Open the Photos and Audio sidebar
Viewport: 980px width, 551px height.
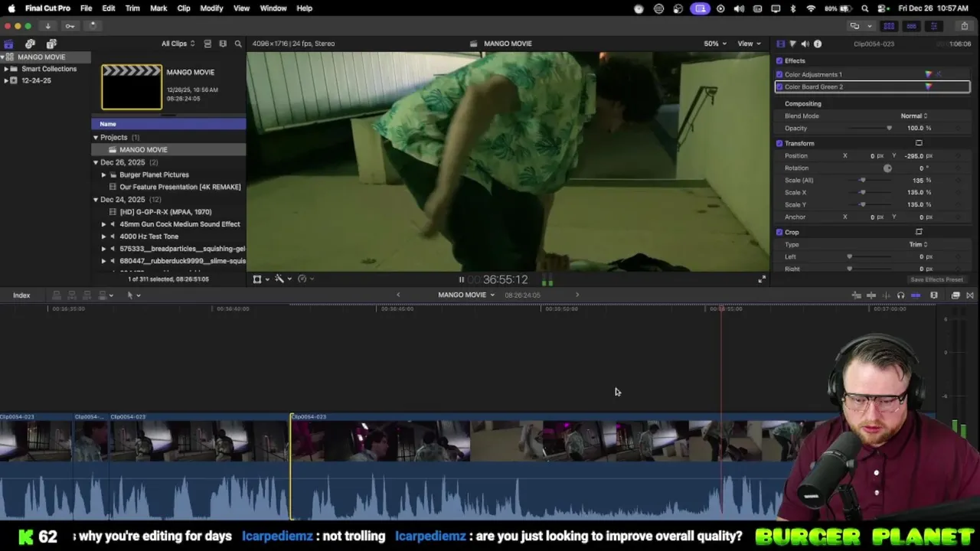30,44
